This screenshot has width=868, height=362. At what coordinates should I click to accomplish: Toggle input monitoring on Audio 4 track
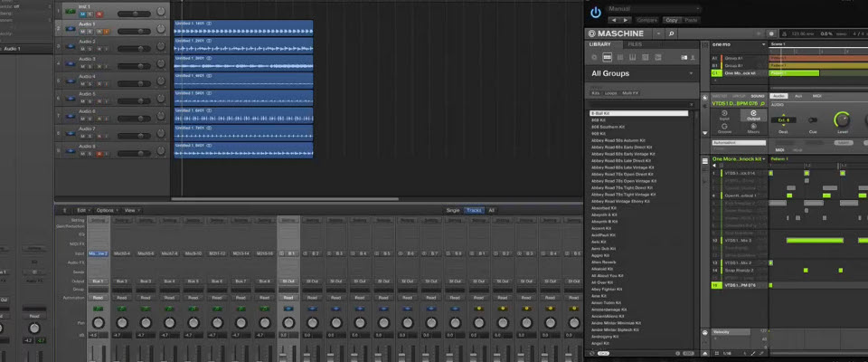point(106,83)
